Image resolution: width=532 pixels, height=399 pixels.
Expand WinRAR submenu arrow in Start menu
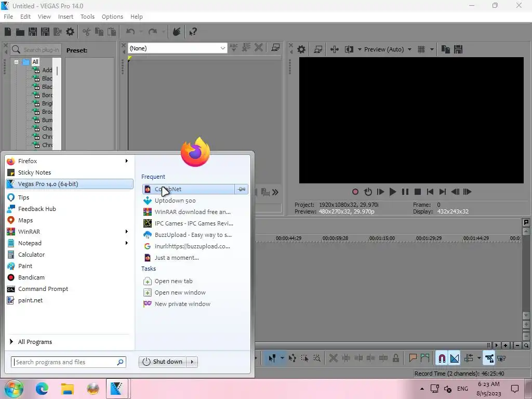(127, 231)
